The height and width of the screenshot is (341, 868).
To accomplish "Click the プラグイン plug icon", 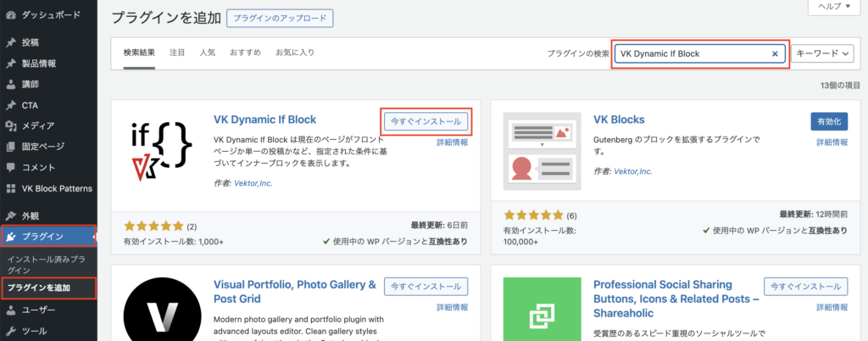I will [x=10, y=237].
